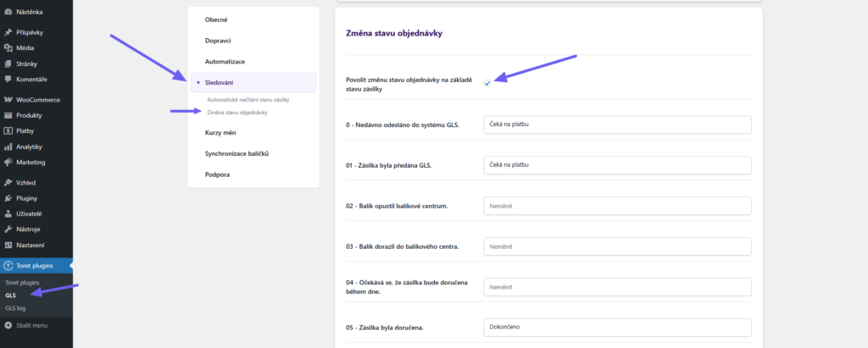The height and width of the screenshot is (348, 868).
Task: Click the Komentáře speech bubble icon
Action: pos(8,79)
